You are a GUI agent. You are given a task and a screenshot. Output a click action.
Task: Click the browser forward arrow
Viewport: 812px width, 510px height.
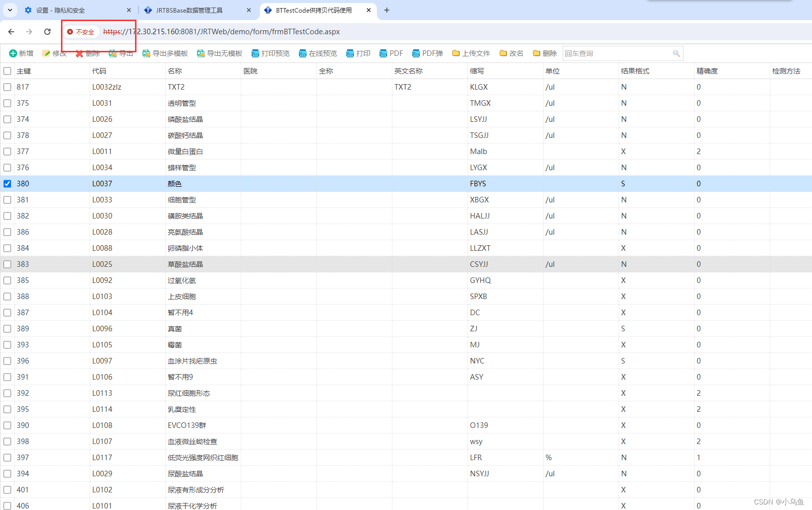(x=29, y=32)
